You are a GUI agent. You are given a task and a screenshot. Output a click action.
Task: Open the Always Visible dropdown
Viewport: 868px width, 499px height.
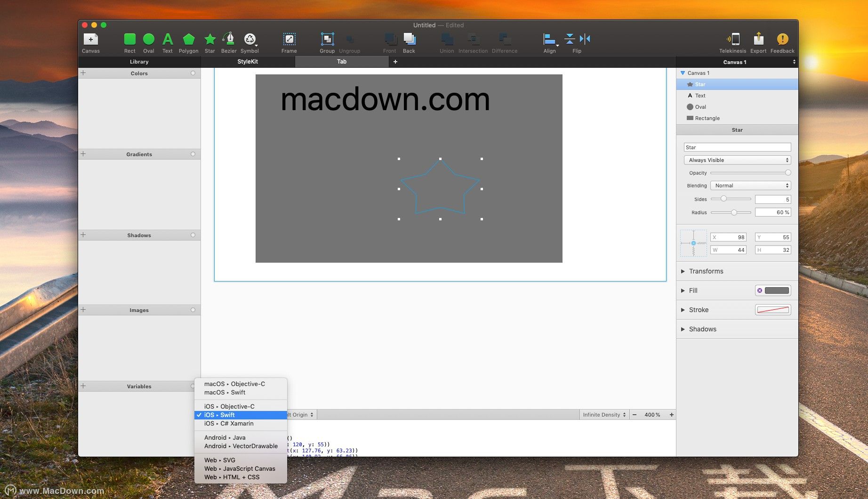click(737, 160)
